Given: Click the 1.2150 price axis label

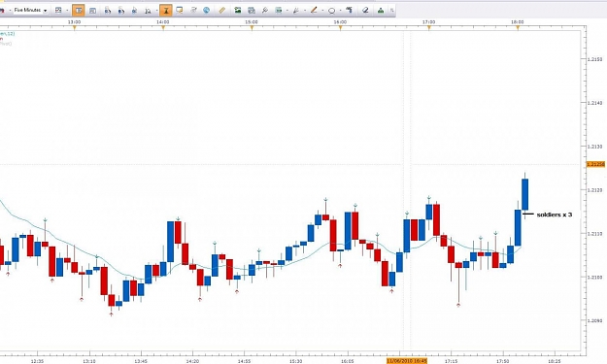Looking at the screenshot, I should click(x=594, y=59).
